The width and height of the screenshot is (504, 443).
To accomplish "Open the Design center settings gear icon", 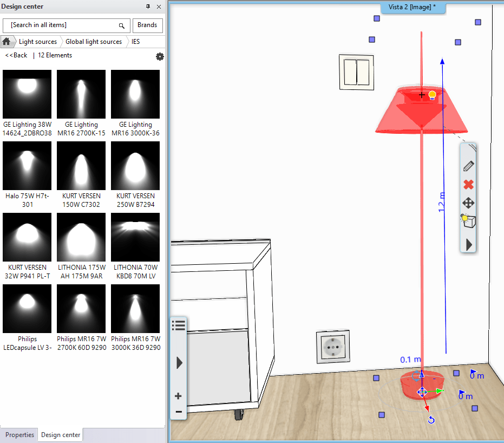I will (160, 56).
